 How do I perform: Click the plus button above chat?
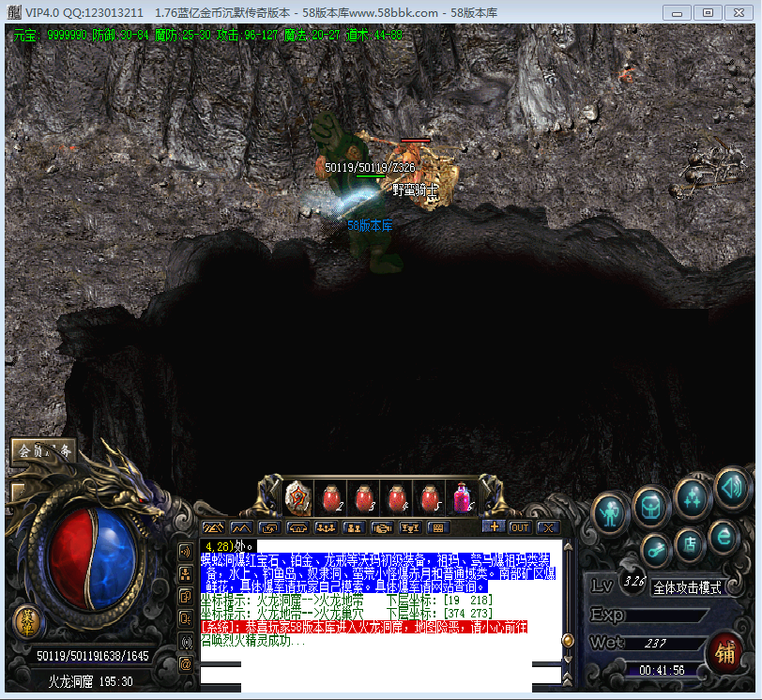point(495,527)
